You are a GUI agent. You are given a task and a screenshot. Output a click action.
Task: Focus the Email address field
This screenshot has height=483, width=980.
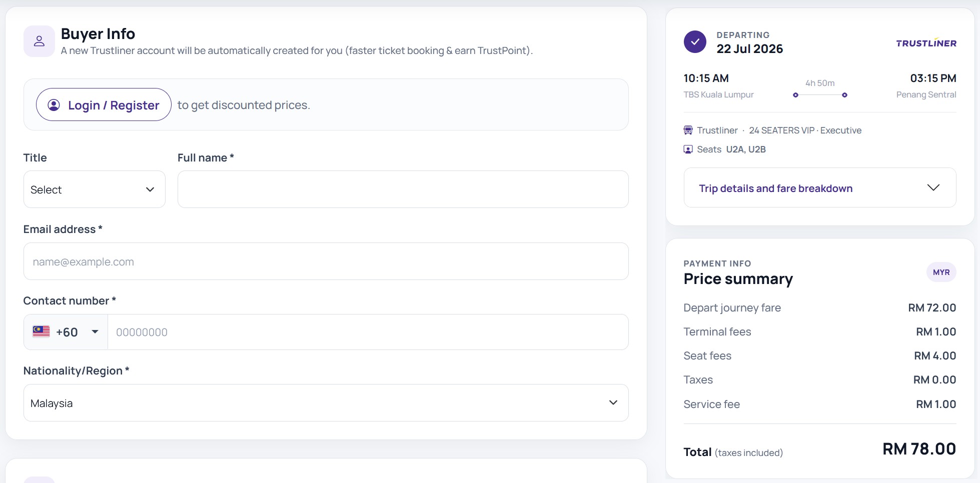(326, 261)
